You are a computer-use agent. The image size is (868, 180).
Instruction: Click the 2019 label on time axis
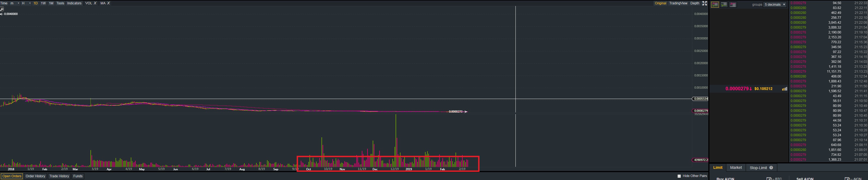[x=409, y=169]
